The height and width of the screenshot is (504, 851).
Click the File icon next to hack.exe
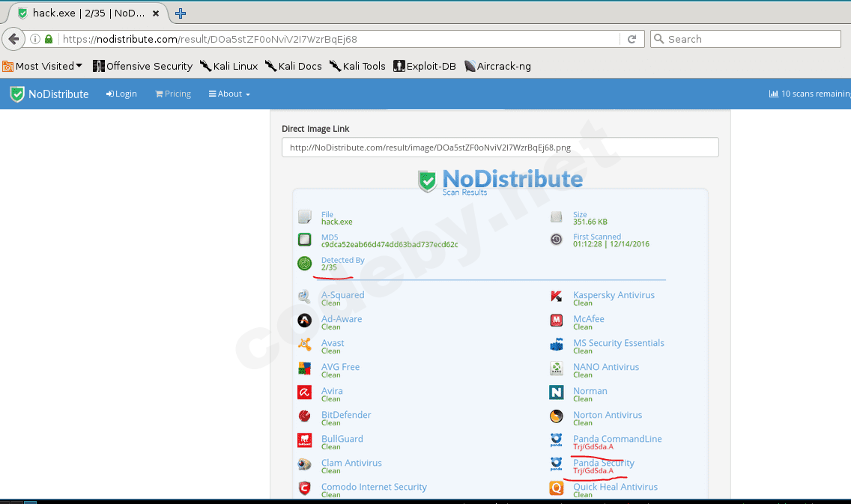pyautogui.click(x=304, y=217)
